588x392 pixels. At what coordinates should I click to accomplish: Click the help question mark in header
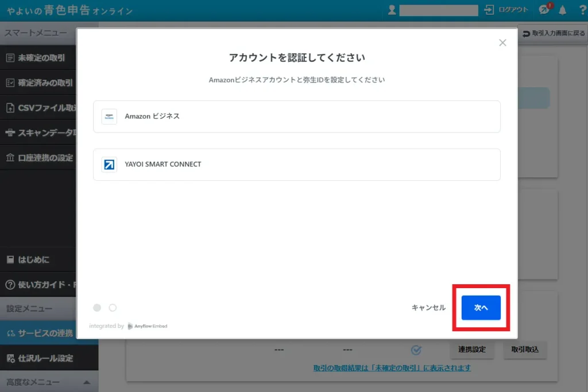tap(583, 10)
